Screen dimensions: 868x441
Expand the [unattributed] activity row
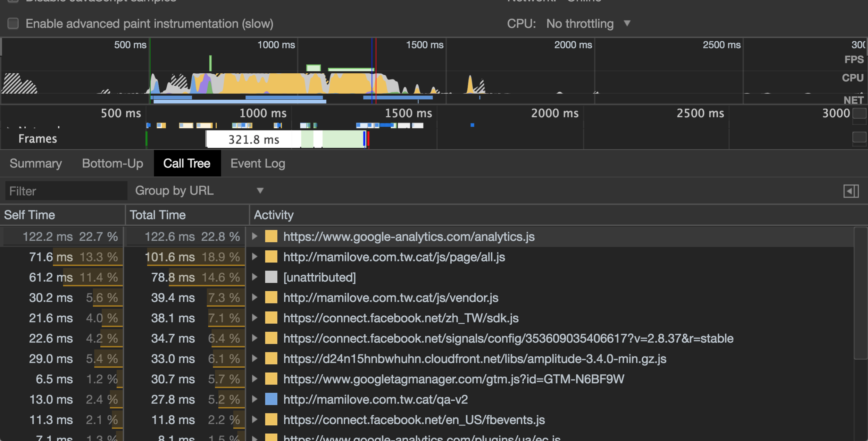pyautogui.click(x=254, y=277)
